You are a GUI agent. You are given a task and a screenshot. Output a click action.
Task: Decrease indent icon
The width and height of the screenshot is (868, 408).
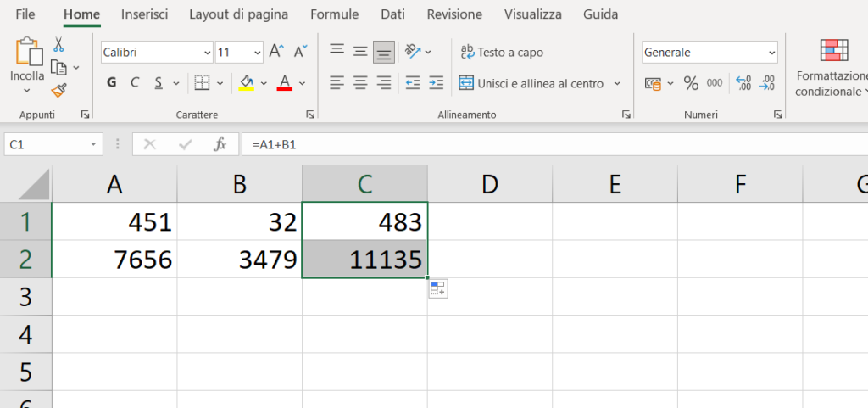coord(413,83)
